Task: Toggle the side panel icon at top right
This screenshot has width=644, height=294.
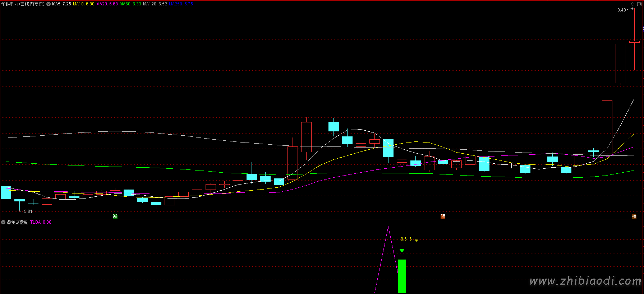Action: tap(639, 4)
